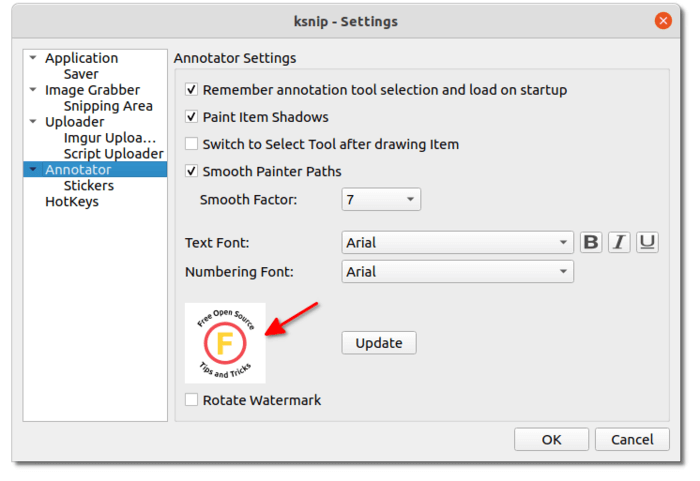
Task: Enable Switch to Select Tool after drawing
Action: pyautogui.click(x=191, y=144)
